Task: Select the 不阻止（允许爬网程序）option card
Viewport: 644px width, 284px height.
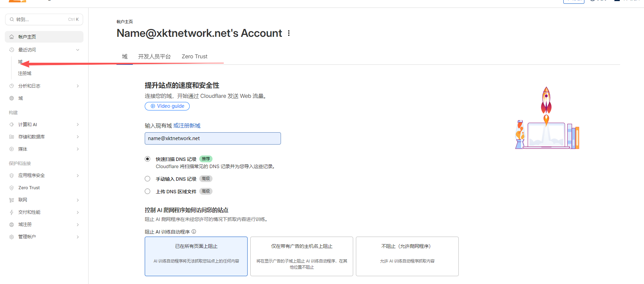Action: (x=407, y=256)
